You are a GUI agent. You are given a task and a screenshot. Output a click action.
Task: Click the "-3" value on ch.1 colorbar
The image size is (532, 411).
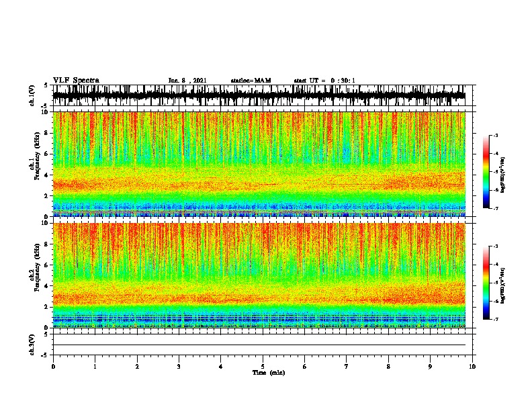tap(495, 136)
